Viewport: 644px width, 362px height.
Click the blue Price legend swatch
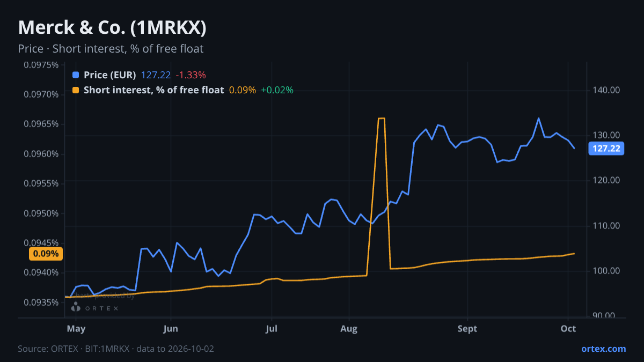pyautogui.click(x=75, y=75)
